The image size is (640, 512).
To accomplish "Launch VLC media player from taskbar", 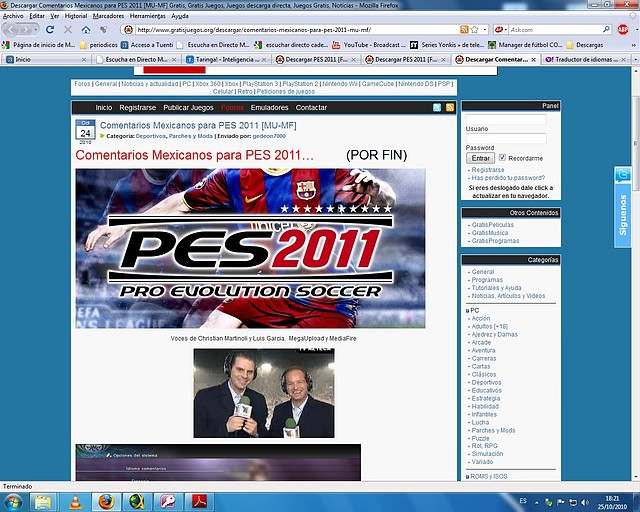I will (x=76, y=502).
